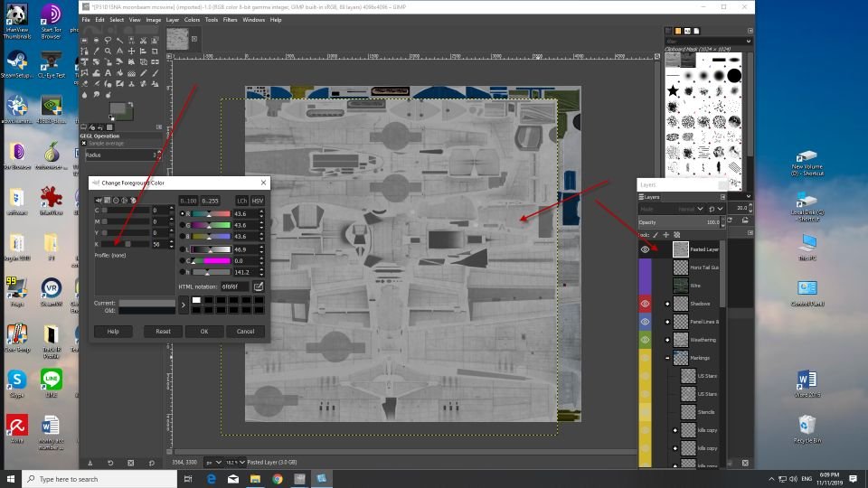Select the Ellipse Select tool
868x488 pixels.
pos(97,41)
